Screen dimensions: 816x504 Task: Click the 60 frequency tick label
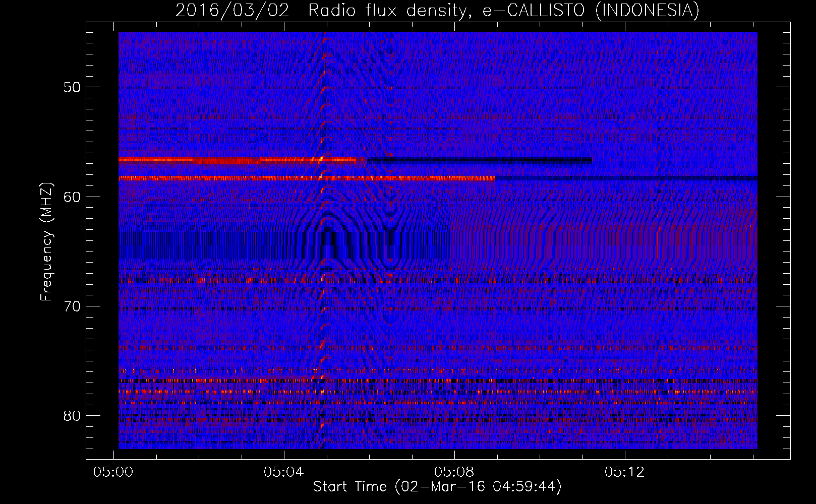[72, 197]
